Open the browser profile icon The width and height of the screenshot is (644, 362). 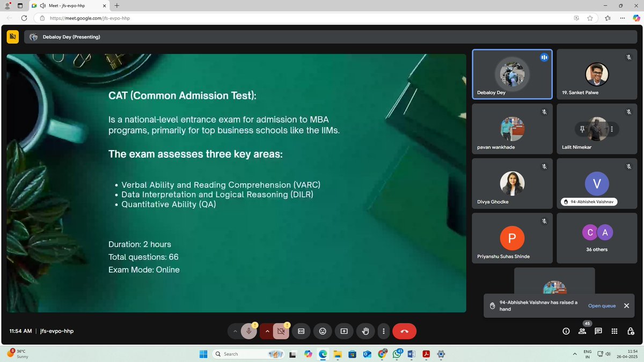tap(7, 5)
